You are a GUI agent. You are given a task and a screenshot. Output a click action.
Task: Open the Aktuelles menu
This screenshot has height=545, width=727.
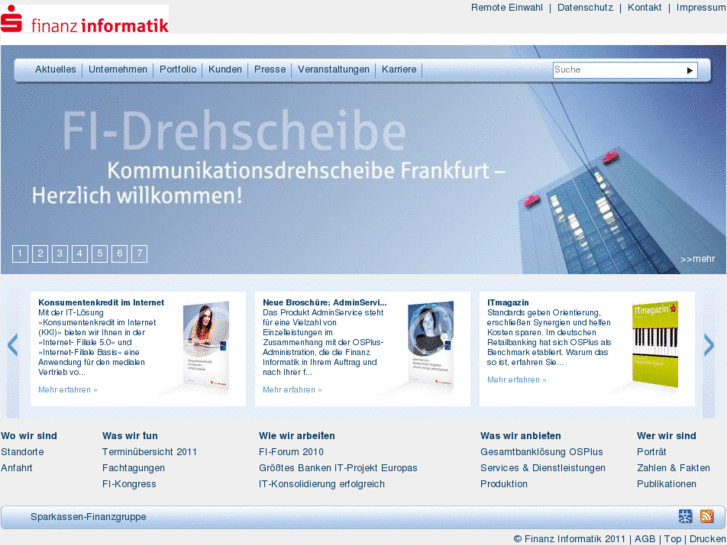[56, 70]
